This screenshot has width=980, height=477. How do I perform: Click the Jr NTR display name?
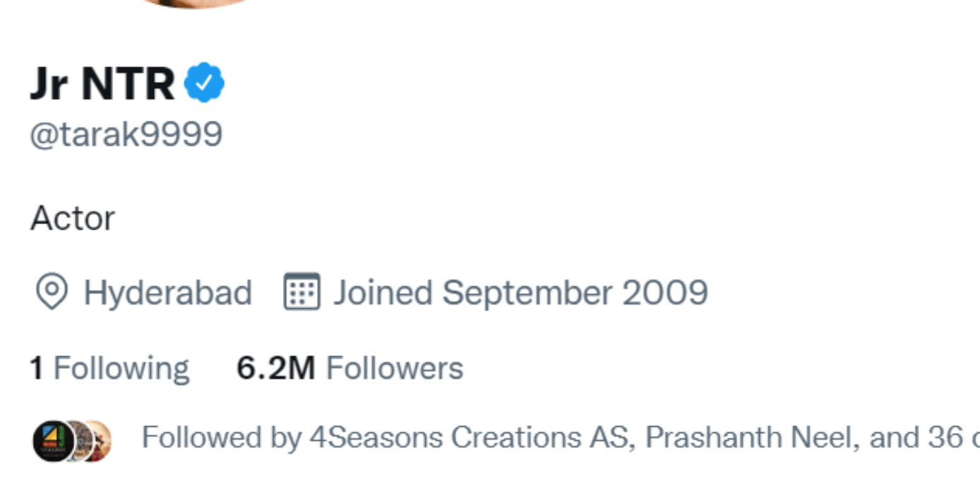click(x=102, y=83)
